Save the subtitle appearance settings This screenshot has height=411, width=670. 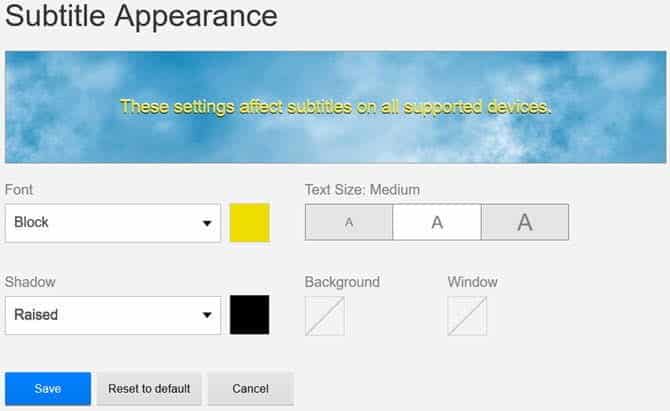48,389
